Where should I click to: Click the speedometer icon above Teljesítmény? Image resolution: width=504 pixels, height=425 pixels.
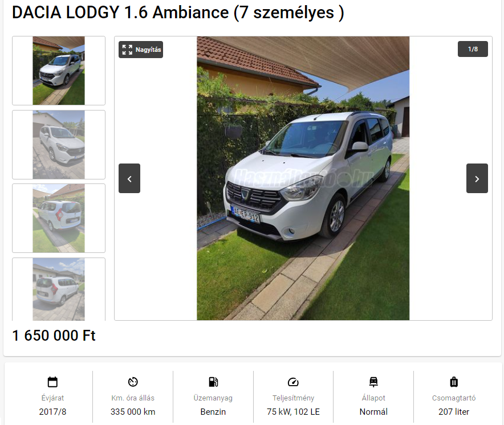pyautogui.click(x=293, y=382)
